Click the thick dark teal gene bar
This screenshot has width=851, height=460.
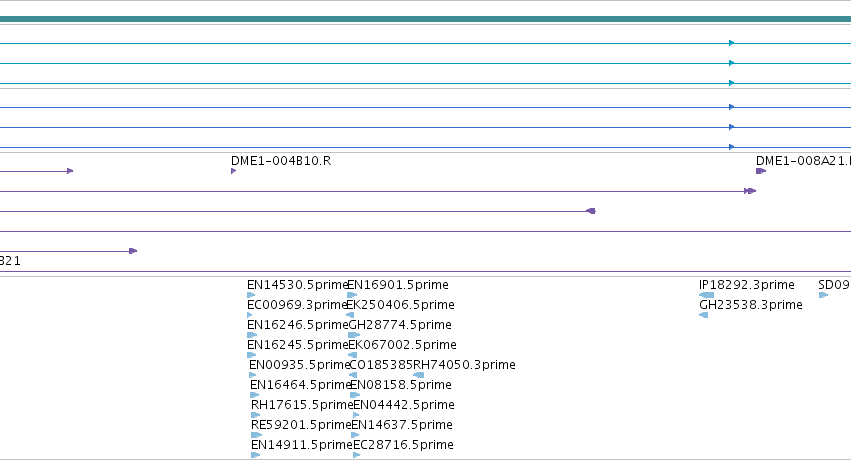[x=426, y=20]
